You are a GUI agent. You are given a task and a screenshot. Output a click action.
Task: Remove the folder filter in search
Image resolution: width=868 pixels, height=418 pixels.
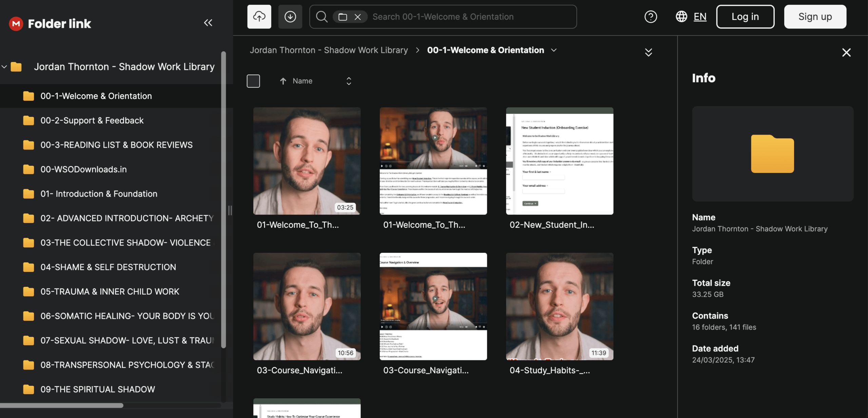click(357, 17)
